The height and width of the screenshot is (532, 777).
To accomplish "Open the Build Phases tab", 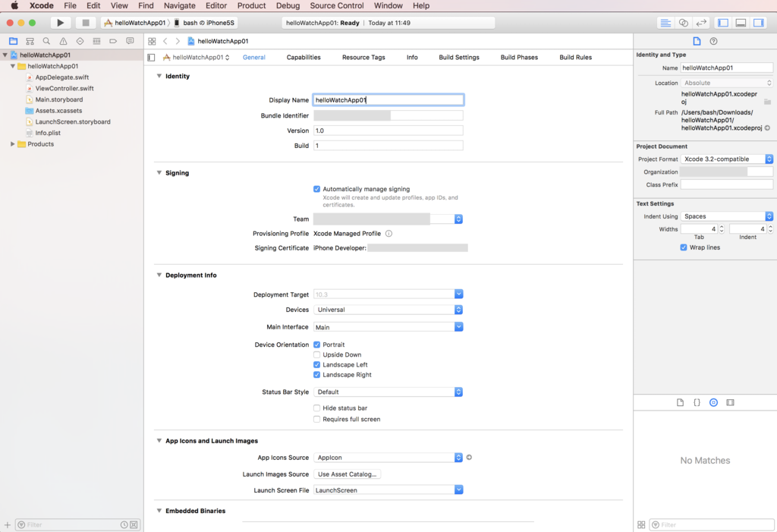I will (x=519, y=58).
